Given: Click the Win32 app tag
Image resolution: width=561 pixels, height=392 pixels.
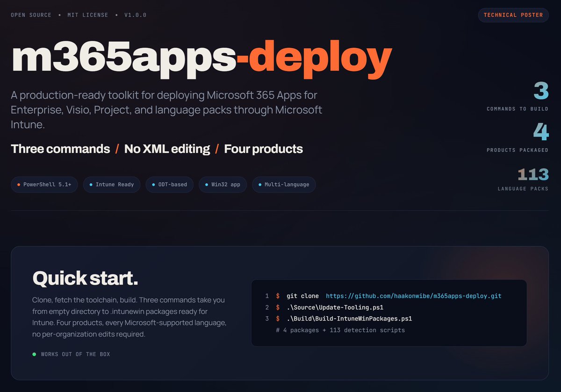Looking at the screenshot, I should click(x=223, y=185).
